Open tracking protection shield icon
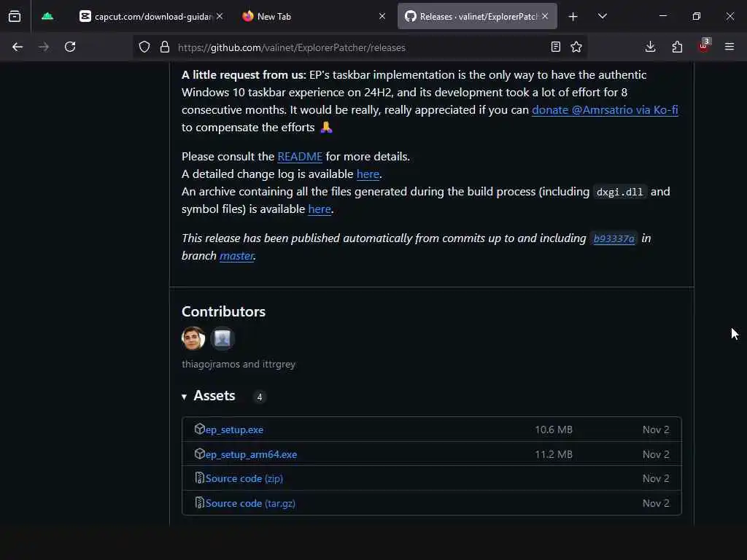The width and height of the screenshot is (747, 560). tap(144, 47)
